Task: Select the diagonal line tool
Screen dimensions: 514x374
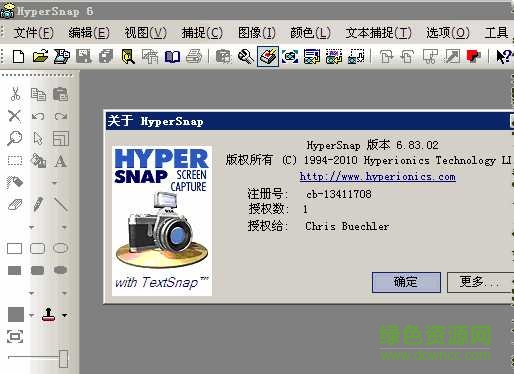Action: (x=61, y=204)
